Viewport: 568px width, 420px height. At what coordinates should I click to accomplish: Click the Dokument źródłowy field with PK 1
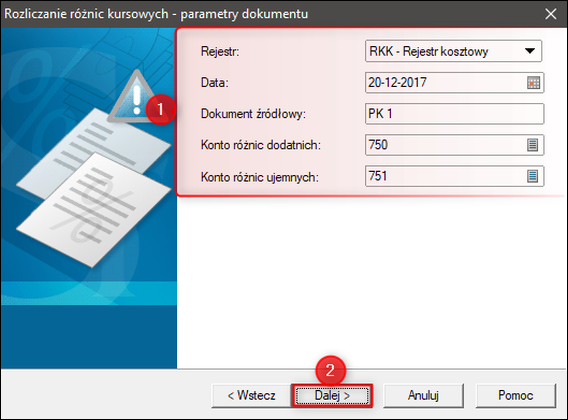tap(454, 114)
